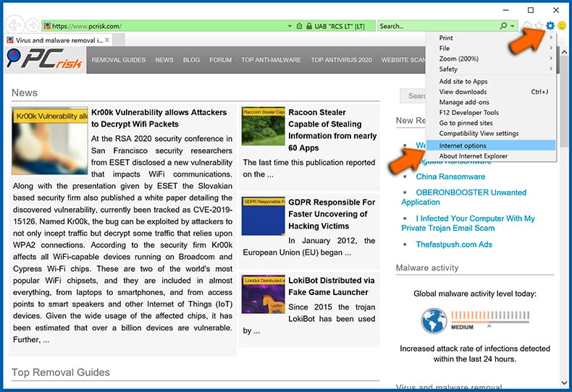Click the UAB "RCS LT" [LT] certificate label
The height and width of the screenshot is (392, 572).
[340, 26]
